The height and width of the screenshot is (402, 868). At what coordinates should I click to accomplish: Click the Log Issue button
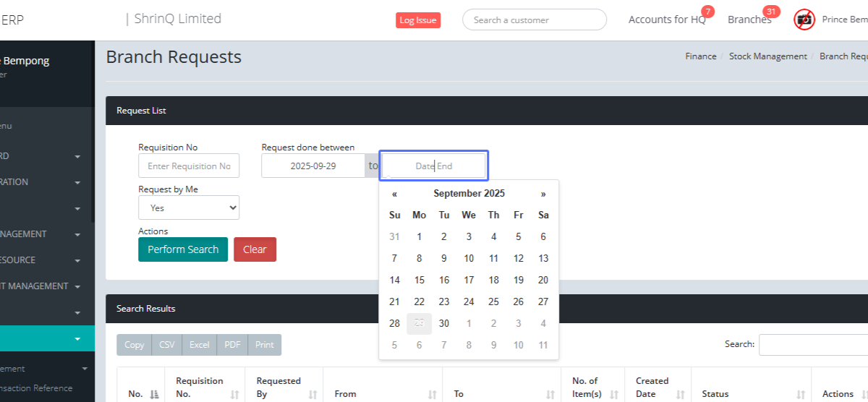pos(418,20)
